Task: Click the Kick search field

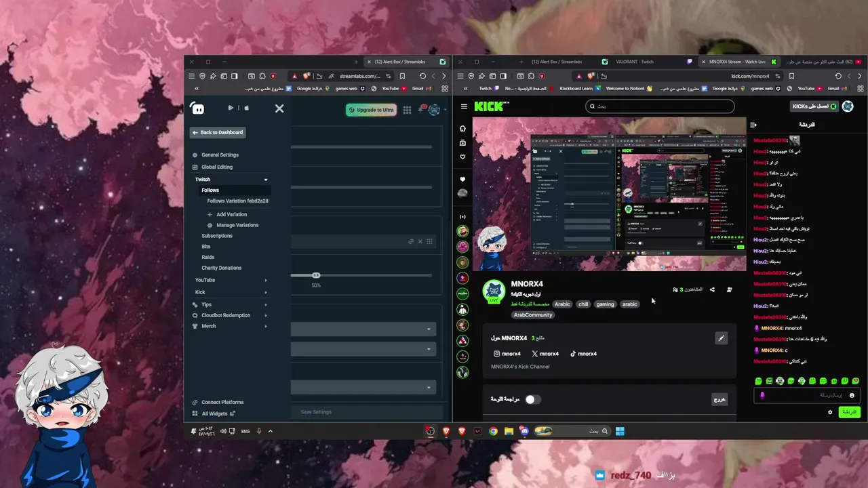Action: point(660,106)
